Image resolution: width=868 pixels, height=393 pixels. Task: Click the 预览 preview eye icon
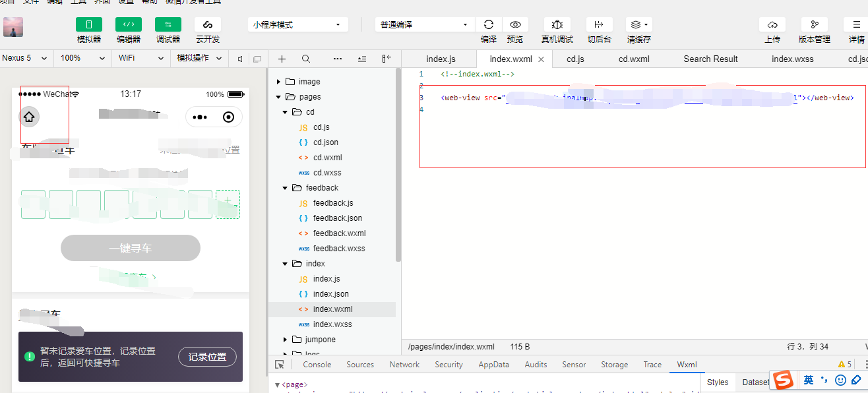[515, 24]
